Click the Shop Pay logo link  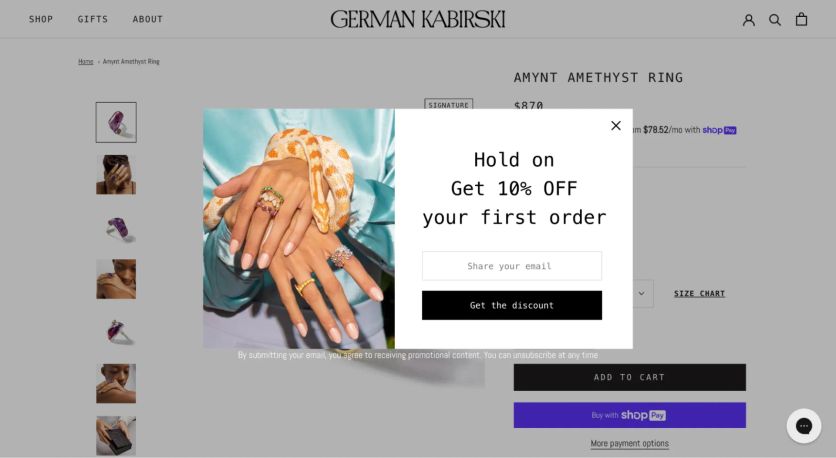point(719,130)
